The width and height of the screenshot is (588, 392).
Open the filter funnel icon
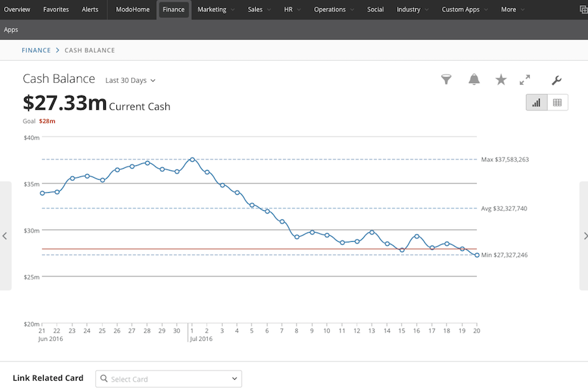(x=446, y=80)
